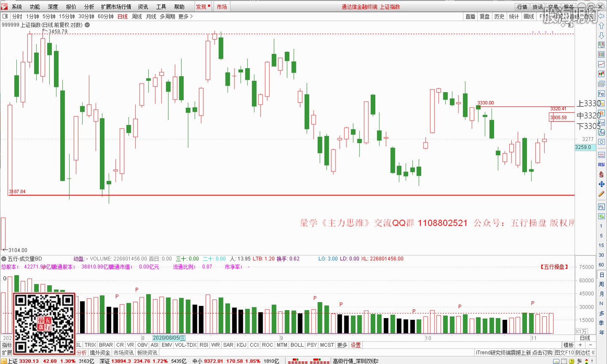The width and height of the screenshot is (607, 364).
Task: Expand the 更多 periods dropdown in top bar
Action: tap(185, 16)
